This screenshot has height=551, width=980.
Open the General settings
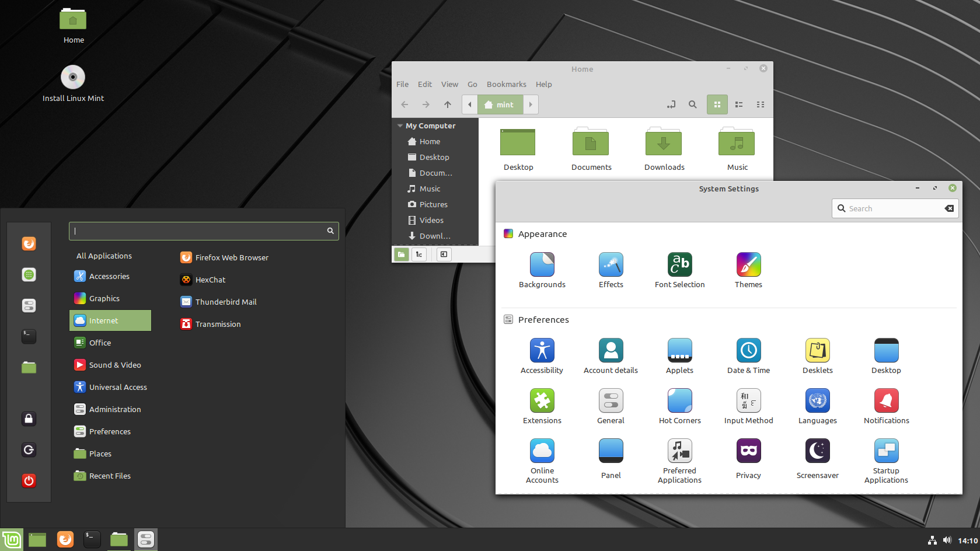point(611,406)
